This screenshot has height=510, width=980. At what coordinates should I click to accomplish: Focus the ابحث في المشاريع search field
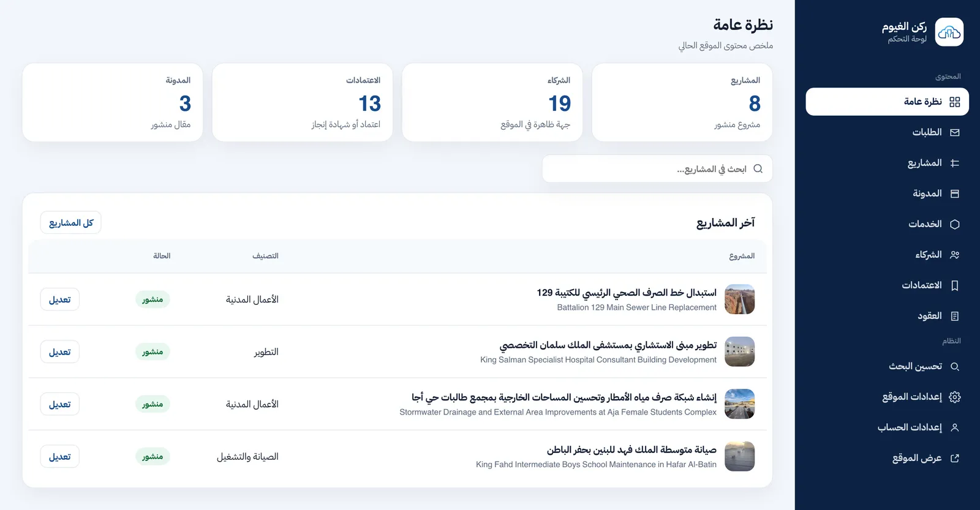[x=657, y=169]
